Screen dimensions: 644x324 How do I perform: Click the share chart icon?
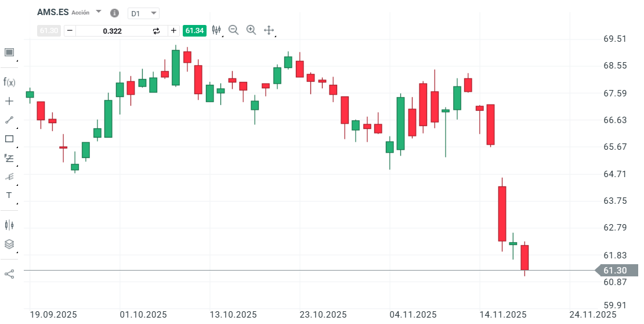[x=9, y=273]
